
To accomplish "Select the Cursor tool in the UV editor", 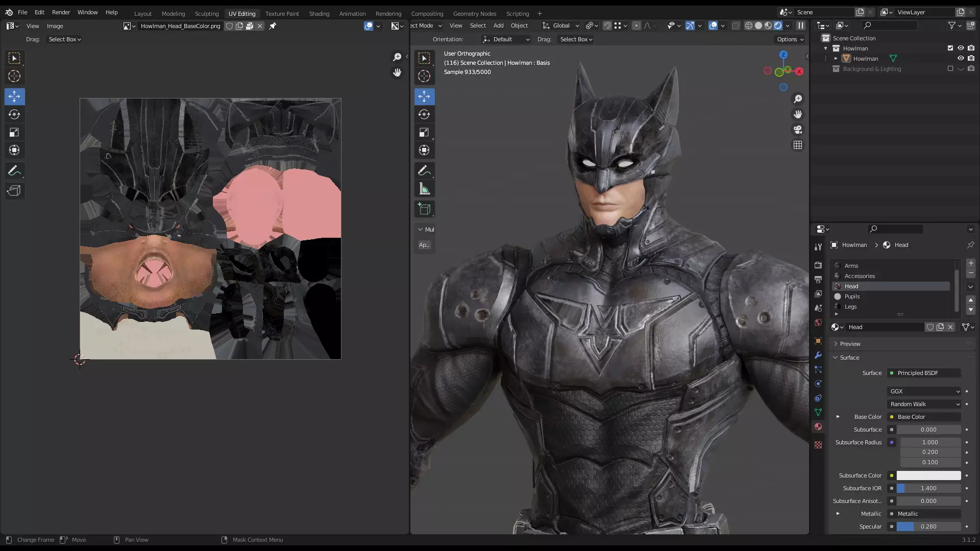I will [14, 77].
